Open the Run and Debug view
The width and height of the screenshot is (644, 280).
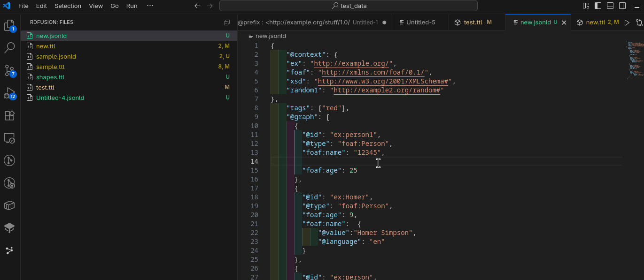[9, 93]
